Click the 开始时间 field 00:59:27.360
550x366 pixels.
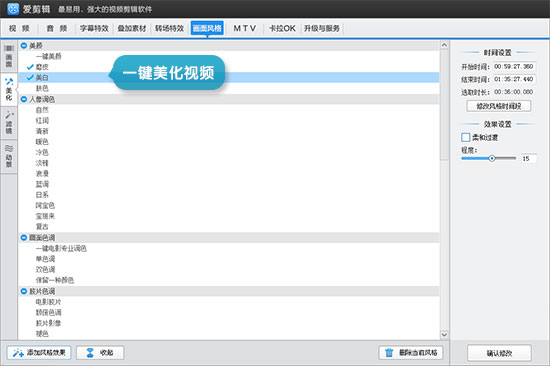coord(514,66)
